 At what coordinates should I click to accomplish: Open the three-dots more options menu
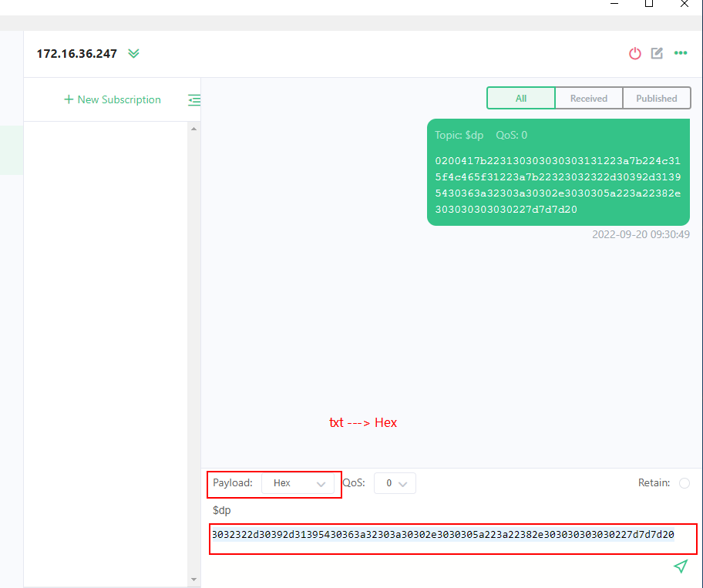coord(681,53)
